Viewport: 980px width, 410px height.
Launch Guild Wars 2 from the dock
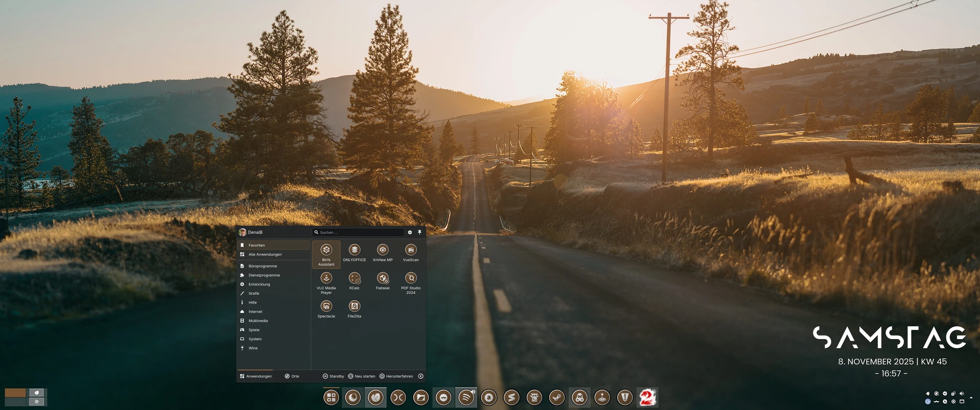pos(647,397)
